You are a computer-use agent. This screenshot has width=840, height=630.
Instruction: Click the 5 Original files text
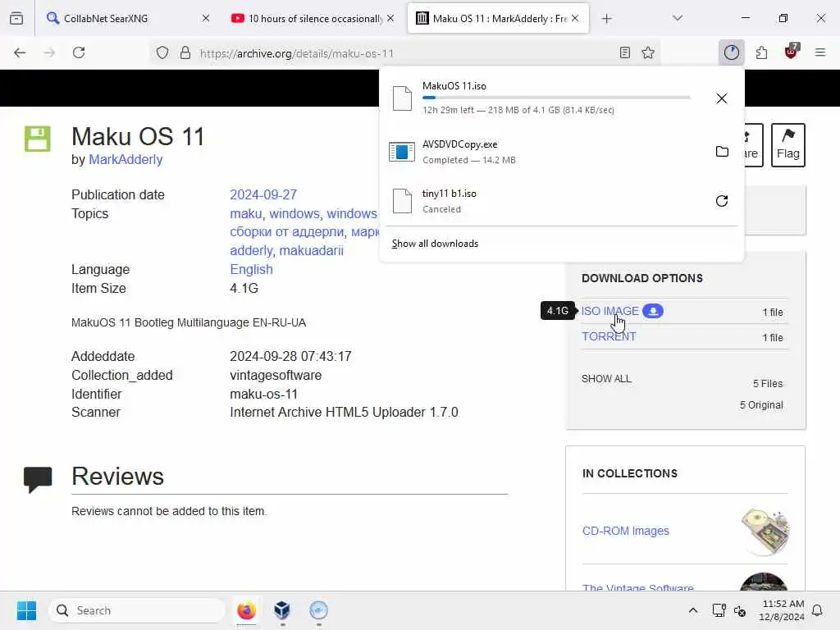click(761, 405)
